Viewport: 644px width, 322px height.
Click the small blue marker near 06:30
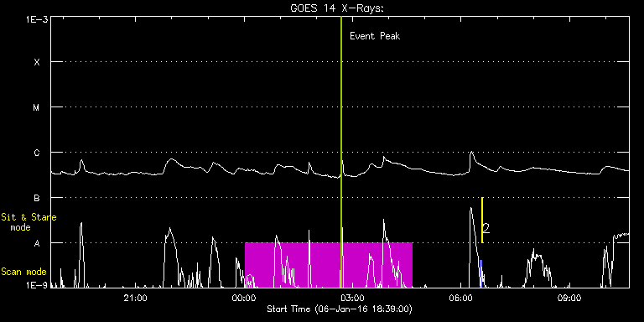coord(481,273)
